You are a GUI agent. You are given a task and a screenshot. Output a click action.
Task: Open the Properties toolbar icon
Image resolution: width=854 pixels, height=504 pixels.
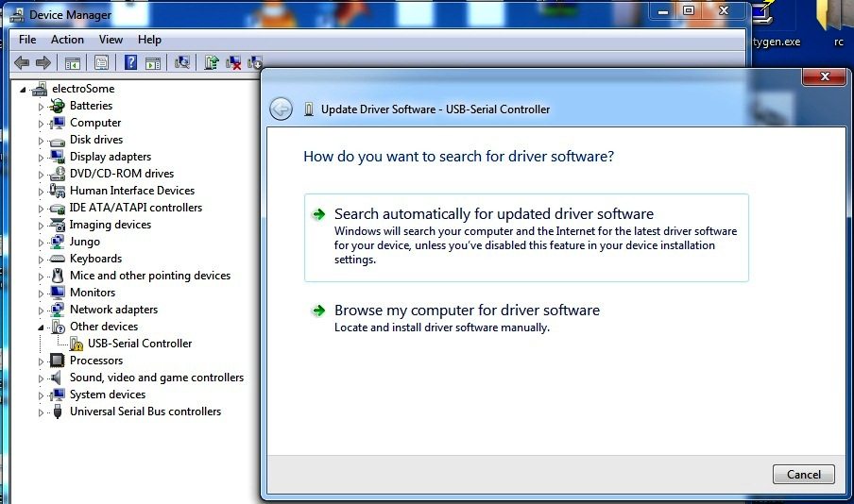[x=101, y=63]
